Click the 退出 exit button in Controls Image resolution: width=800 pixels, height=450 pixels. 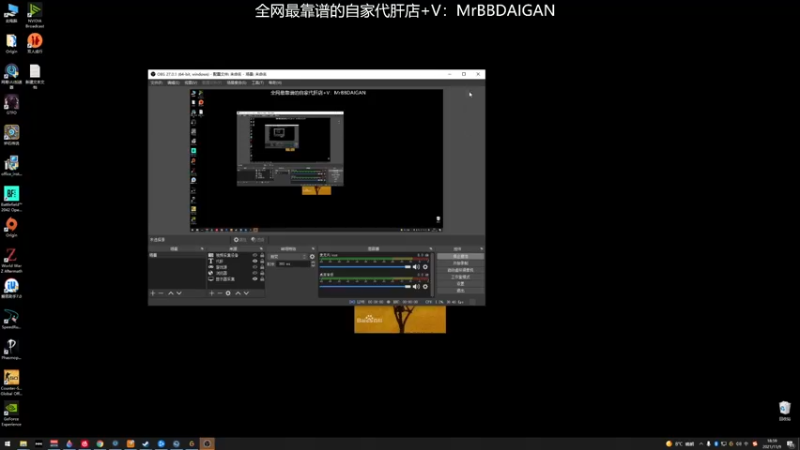(460, 291)
